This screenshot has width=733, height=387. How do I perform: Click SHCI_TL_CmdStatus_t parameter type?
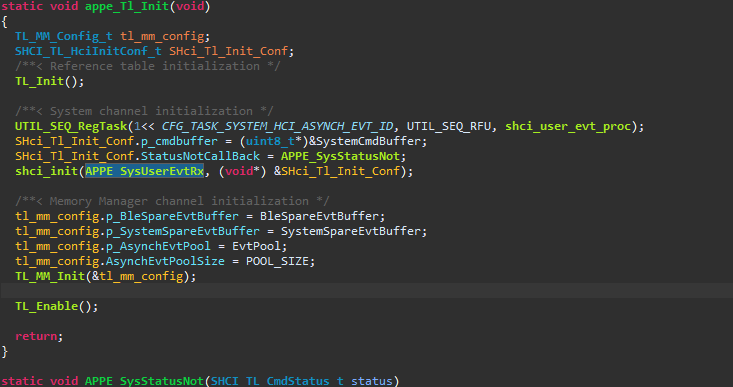coord(277,381)
